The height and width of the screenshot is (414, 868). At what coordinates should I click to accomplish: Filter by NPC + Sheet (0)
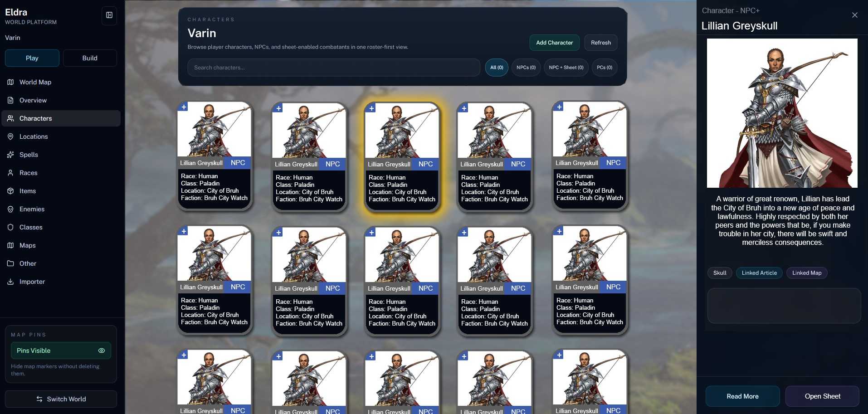click(x=566, y=68)
